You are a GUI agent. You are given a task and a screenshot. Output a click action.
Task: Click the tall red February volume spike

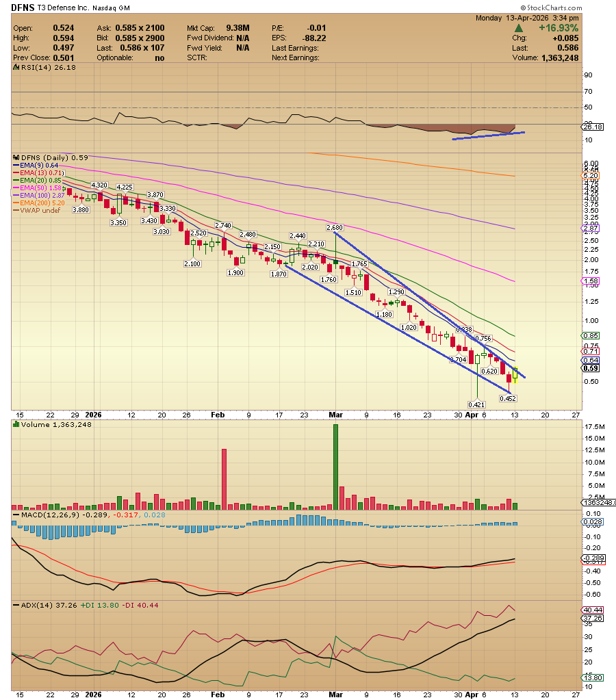click(224, 480)
